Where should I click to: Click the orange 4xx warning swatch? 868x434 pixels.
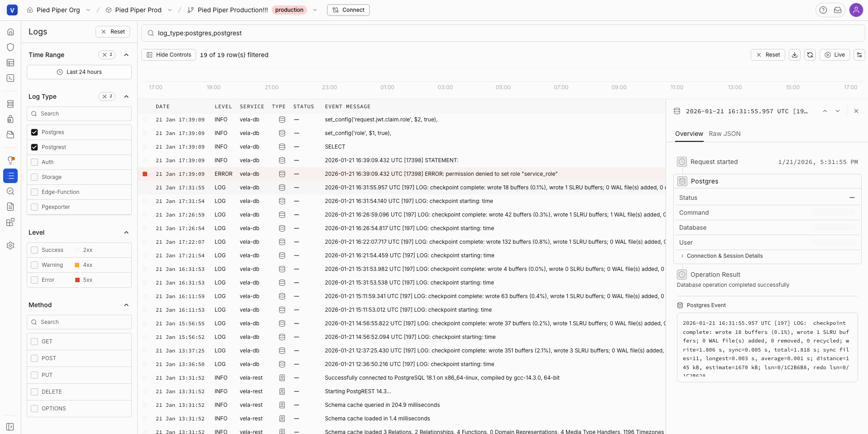tap(77, 265)
